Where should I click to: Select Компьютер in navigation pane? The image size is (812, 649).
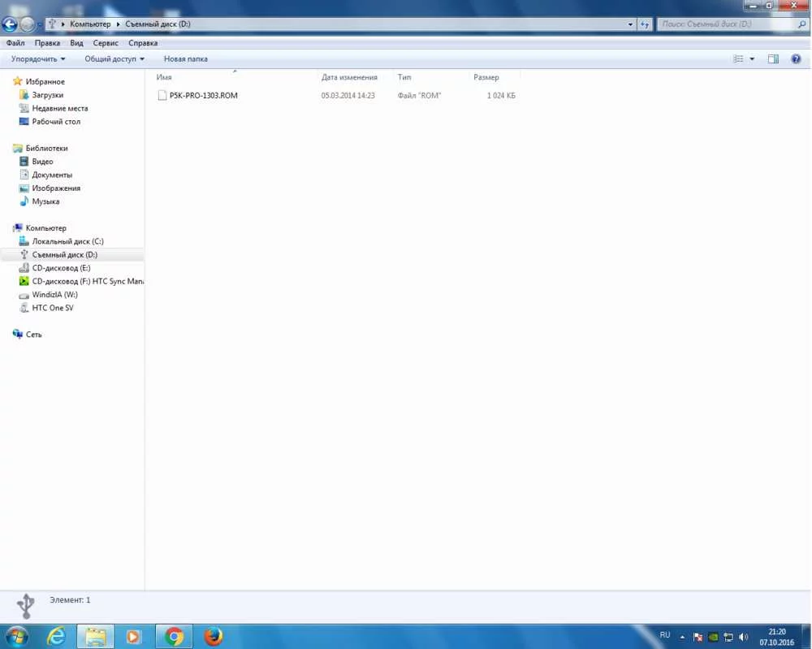pos(46,228)
